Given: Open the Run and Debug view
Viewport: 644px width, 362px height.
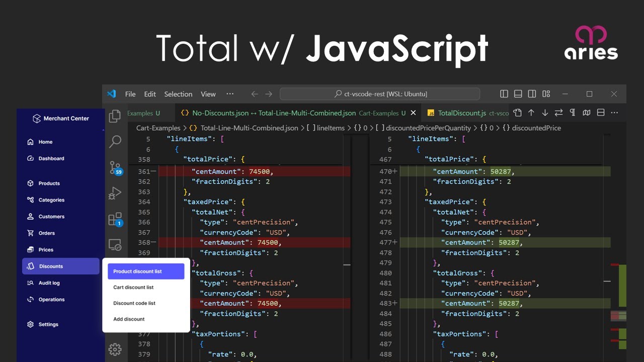Looking at the screenshot, I should 115,193.
